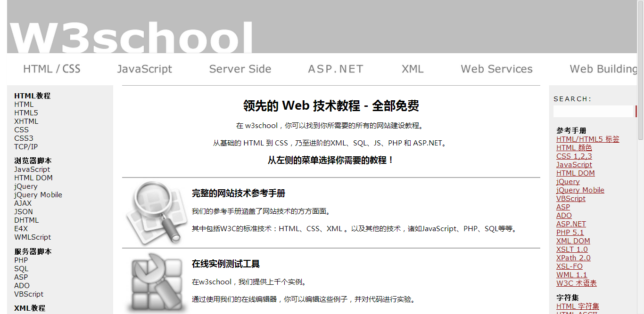
Task: Open JavaScript tutorial in left sidebar
Action: click(32, 169)
